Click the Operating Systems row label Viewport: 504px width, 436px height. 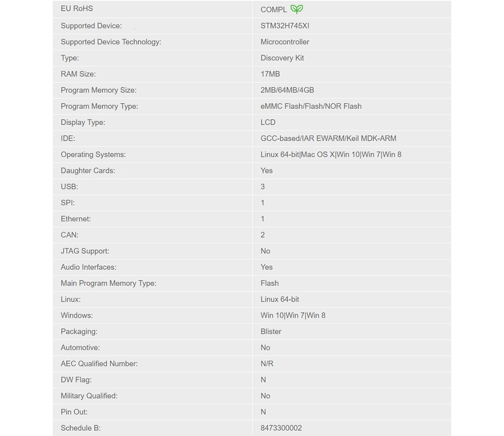click(93, 155)
